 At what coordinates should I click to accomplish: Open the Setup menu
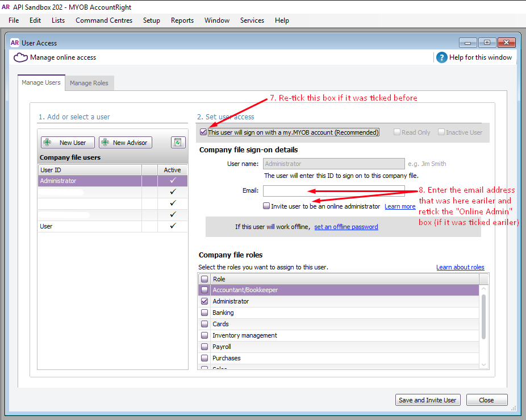click(x=152, y=20)
